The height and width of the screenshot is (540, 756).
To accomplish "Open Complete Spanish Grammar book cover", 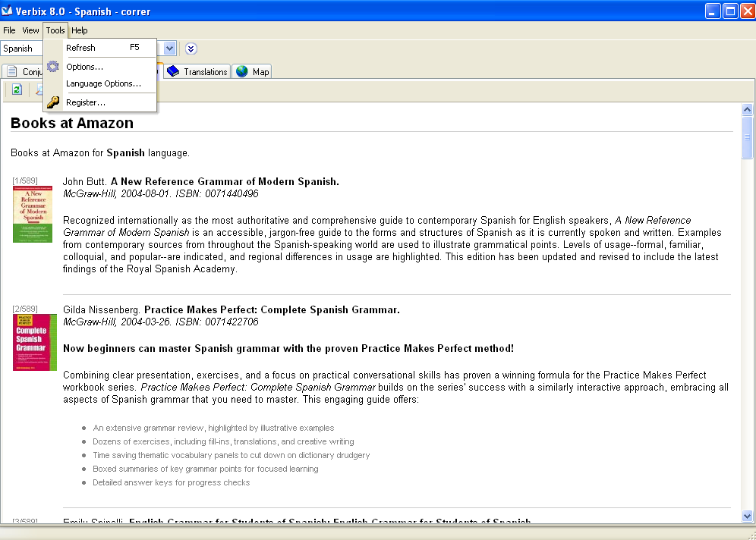I will click(x=35, y=343).
